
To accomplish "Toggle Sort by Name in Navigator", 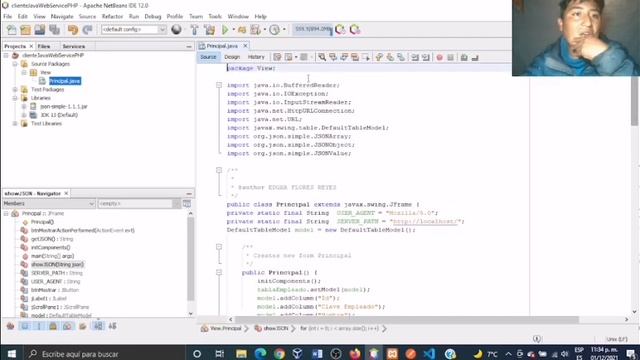I will pos(98,326).
